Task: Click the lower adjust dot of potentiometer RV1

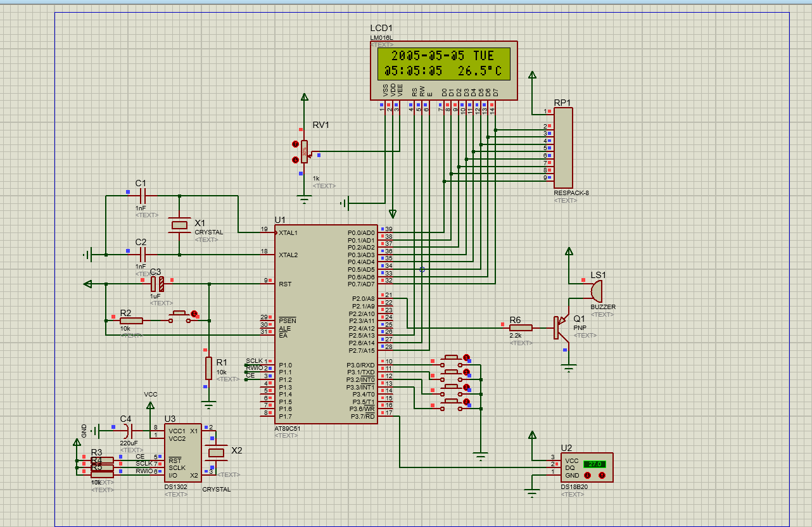Action: click(295, 160)
